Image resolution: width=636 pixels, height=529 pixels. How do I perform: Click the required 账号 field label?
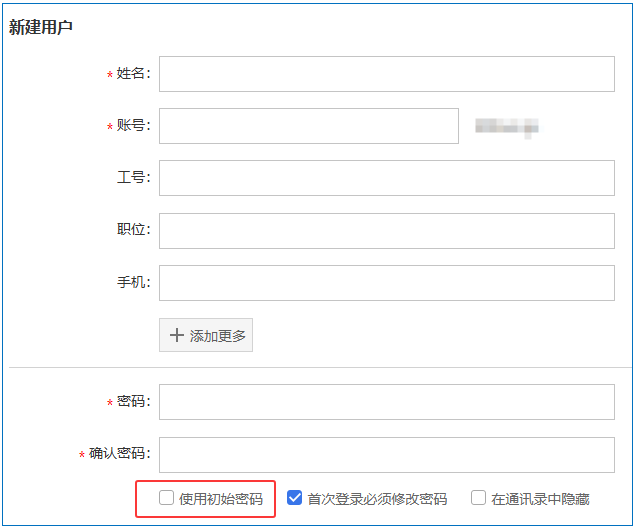click(132, 126)
